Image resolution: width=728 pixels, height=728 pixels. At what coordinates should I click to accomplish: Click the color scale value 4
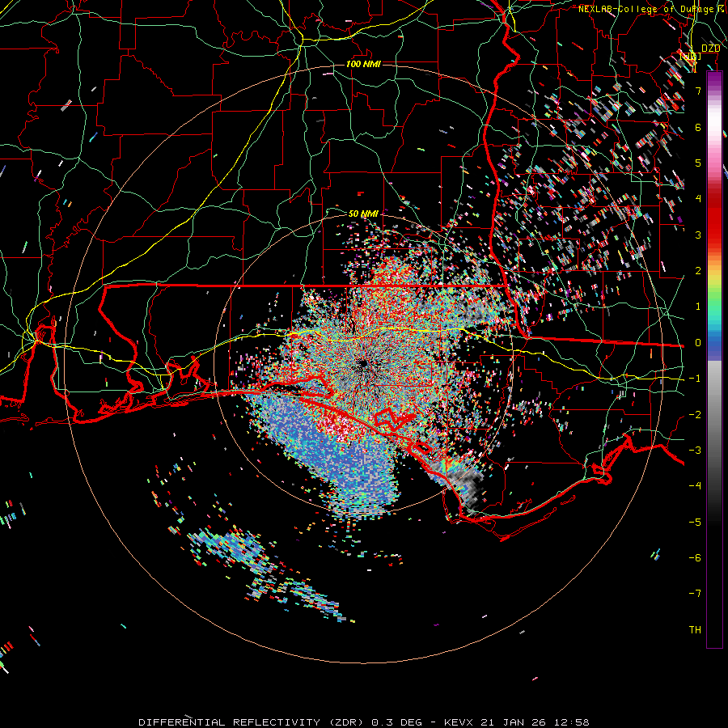point(698,199)
